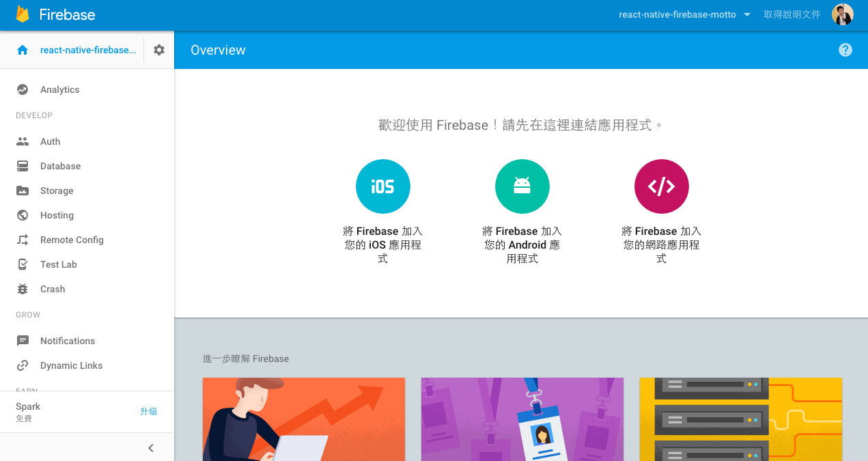Click the web app code icon
868x461 pixels.
[661, 186]
